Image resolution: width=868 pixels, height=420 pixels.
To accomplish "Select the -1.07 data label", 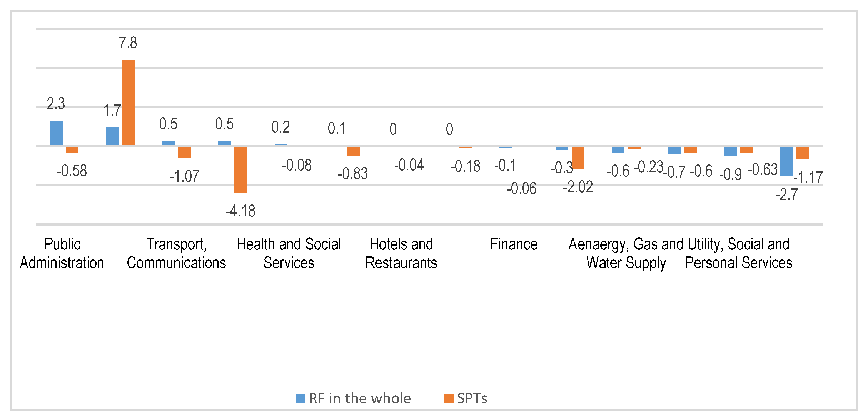I will point(184,176).
